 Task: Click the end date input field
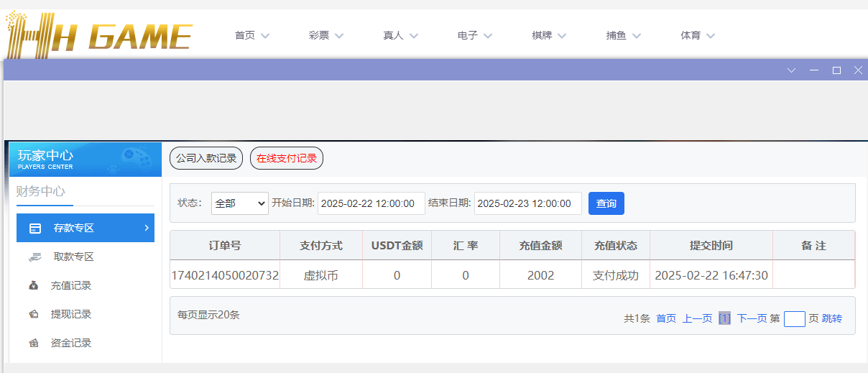click(527, 203)
